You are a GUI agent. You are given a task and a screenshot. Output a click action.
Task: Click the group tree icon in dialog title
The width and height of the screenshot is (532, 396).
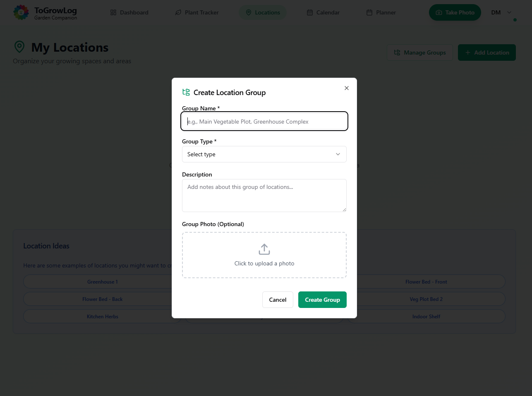tap(186, 92)
